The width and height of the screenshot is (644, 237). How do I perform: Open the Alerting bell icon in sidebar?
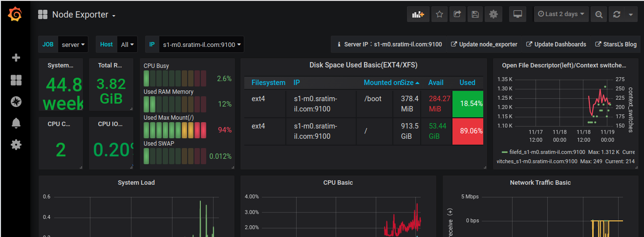(x=16, y=123)
